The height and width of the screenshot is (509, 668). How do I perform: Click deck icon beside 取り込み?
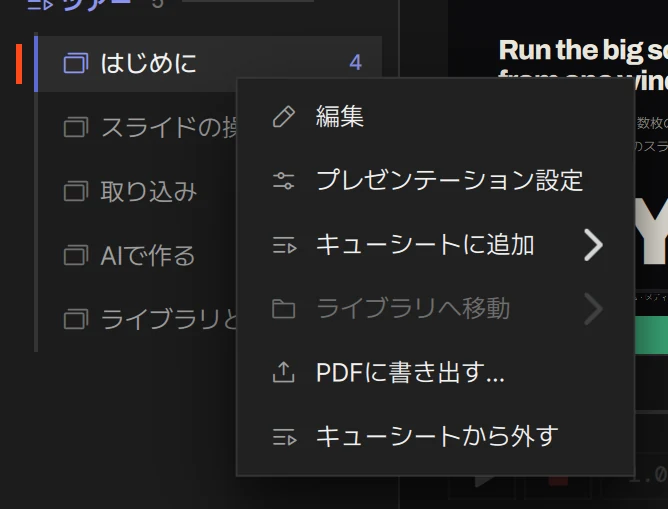coord(76,191)
